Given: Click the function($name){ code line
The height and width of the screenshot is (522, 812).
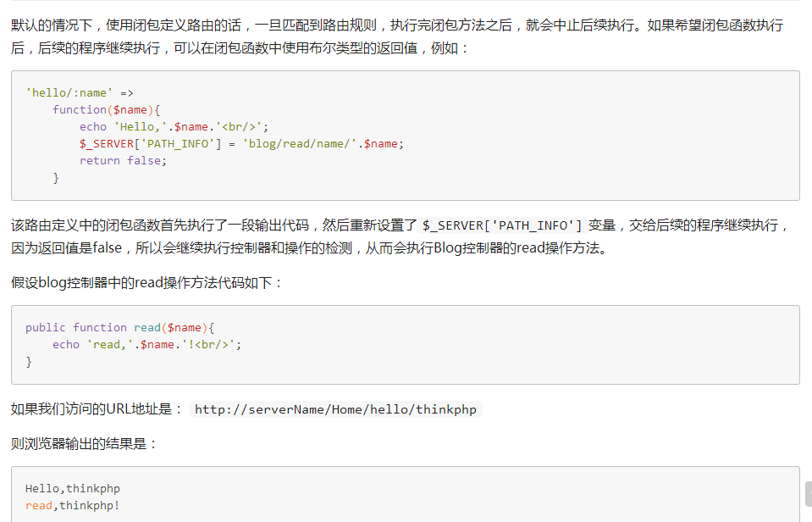Looking at the screenshot, I should (106, 110).
